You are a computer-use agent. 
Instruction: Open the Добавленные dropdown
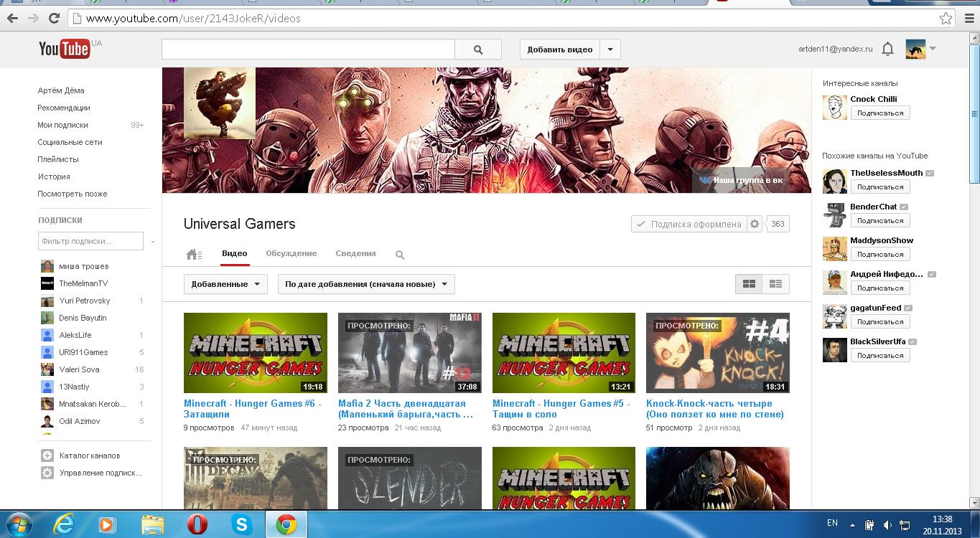pyautogui.click(x=225, y=284)
